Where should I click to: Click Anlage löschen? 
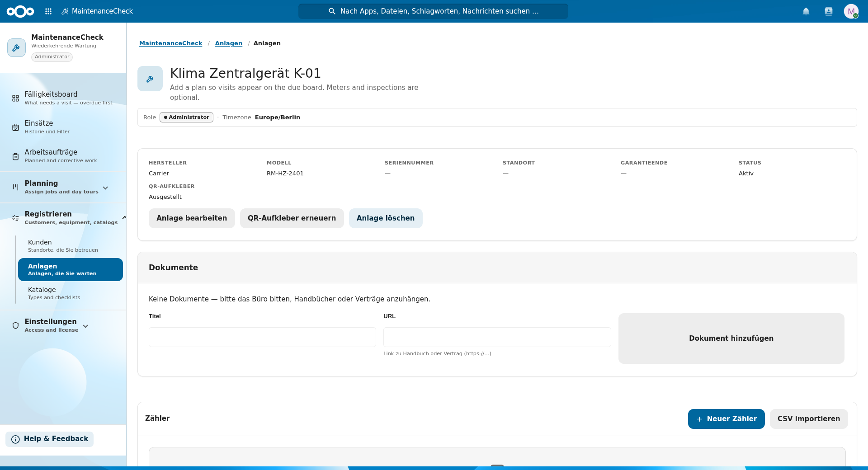[x=386, y=218]
